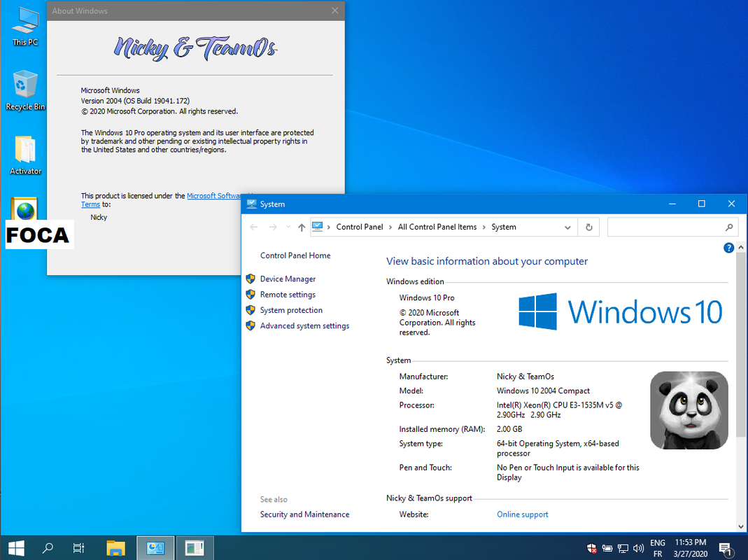The height and width of the screenshot is (560, 748).
Task: Refresh the System window
Action: tap(588, 227)
